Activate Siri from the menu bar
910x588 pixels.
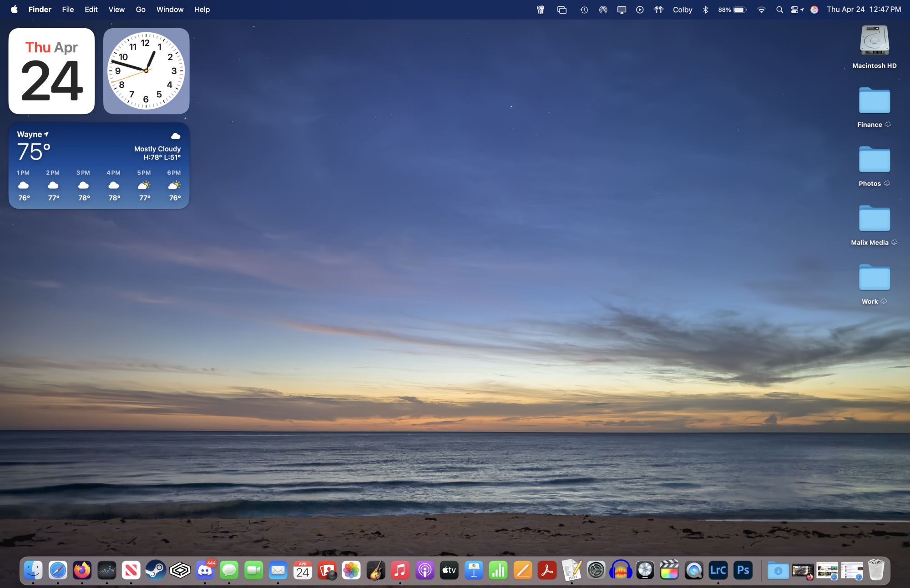pyautogui.click(x=814, y=9)
